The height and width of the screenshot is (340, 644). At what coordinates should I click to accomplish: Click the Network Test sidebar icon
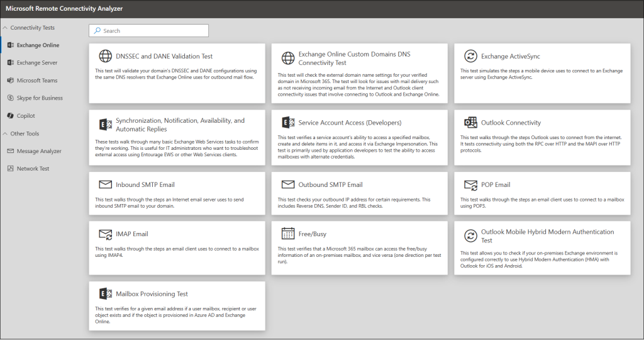click(11, 169)
